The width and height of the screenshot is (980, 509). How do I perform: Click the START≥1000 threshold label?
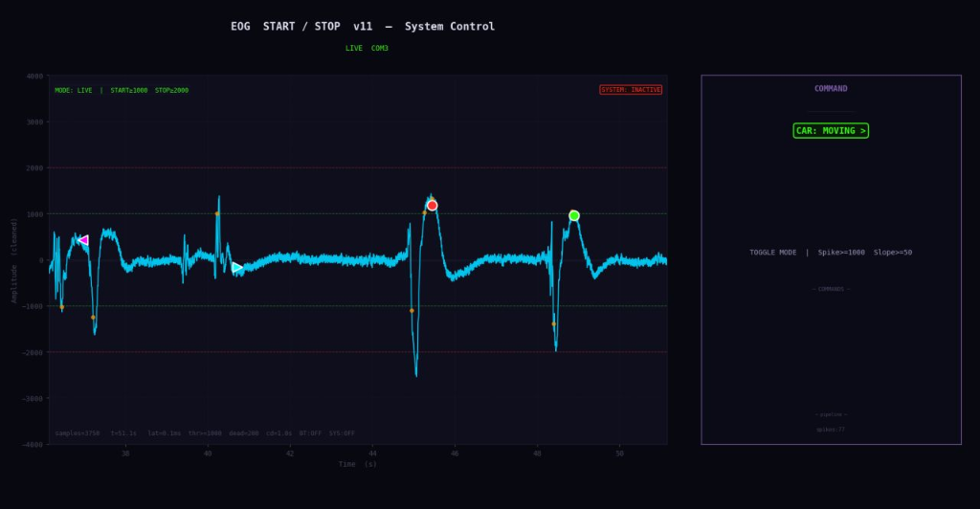pyautogui.click(x=129, y=91)
